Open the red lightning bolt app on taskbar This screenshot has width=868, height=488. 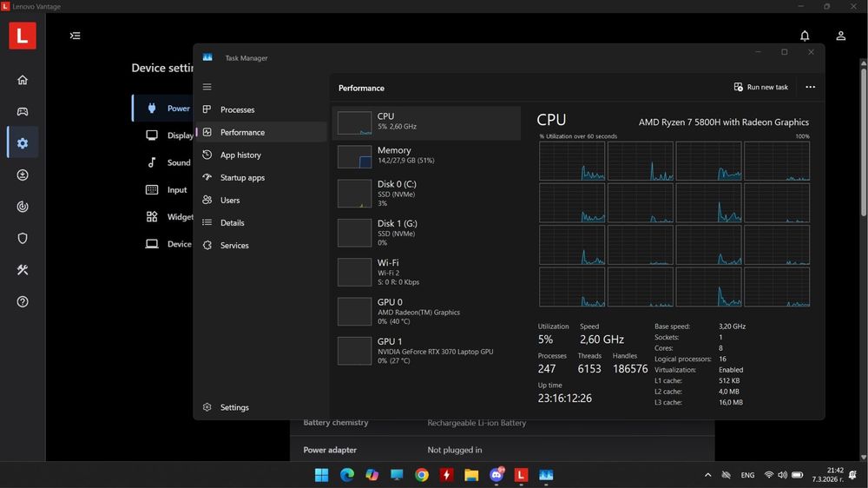446,475
